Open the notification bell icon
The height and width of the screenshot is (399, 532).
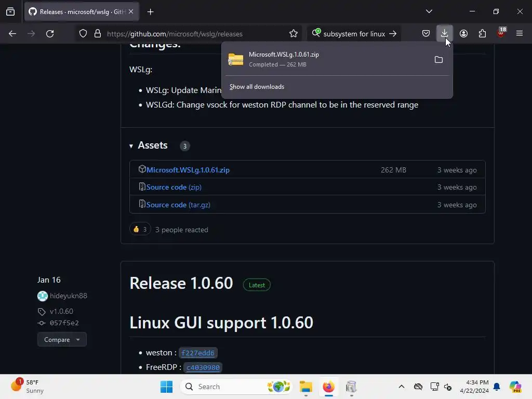coord(497,387)
